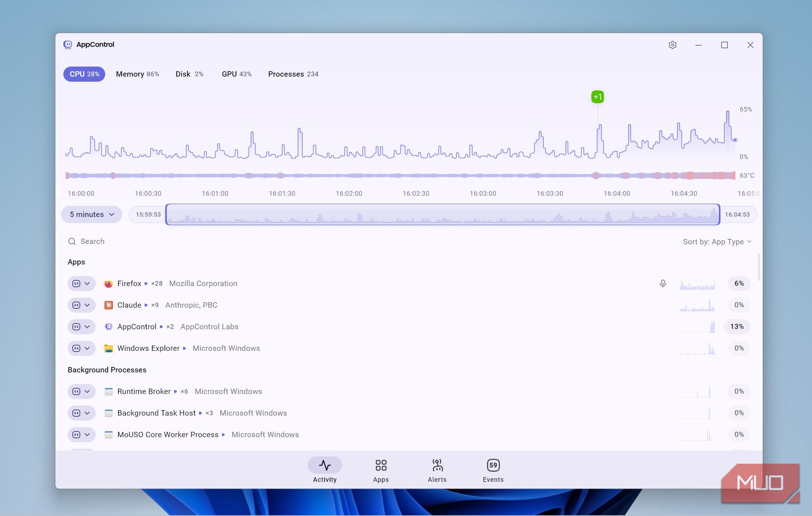Click the MoUSO Core Worker Process icon
812x516 pixels.
pos(108,435)
